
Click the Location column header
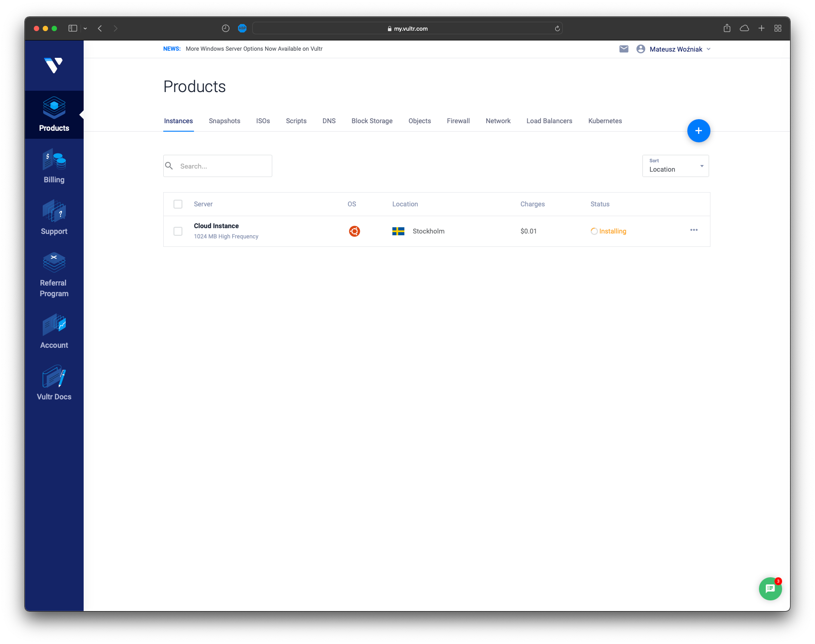[405, 204]
